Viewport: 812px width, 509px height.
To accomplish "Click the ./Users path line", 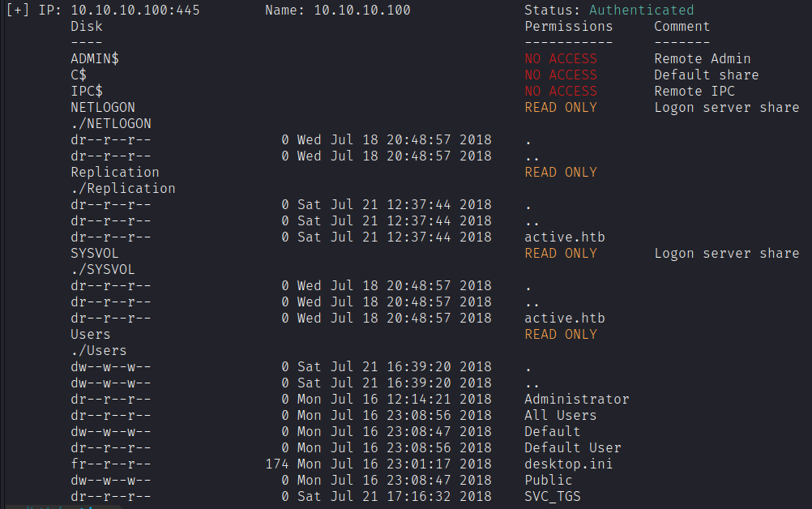I will point(99,351).
